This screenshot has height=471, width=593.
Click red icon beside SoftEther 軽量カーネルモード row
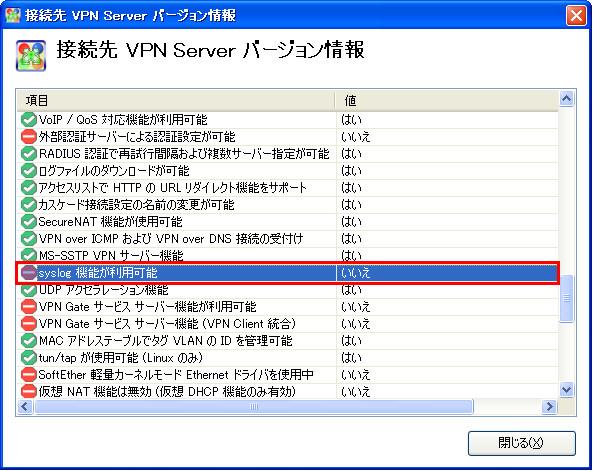pyautogui.click(x=28, y=375)
